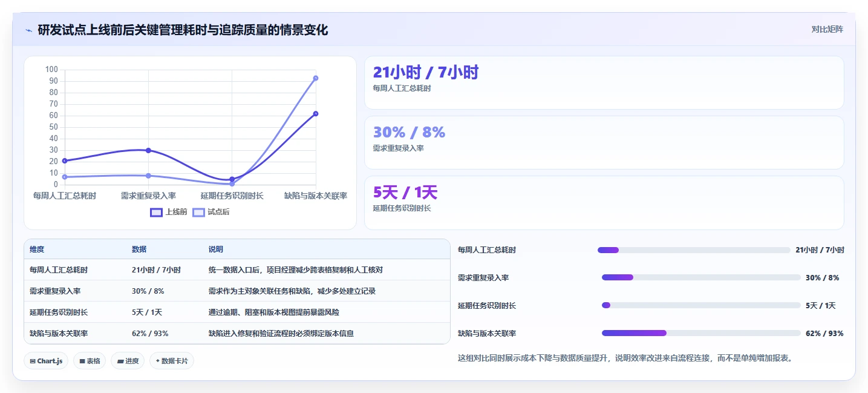Viewport: 868px width, 393px height.
Task: Click table cell 每周人工汇总耗时
Action: [x=59, y=270]
